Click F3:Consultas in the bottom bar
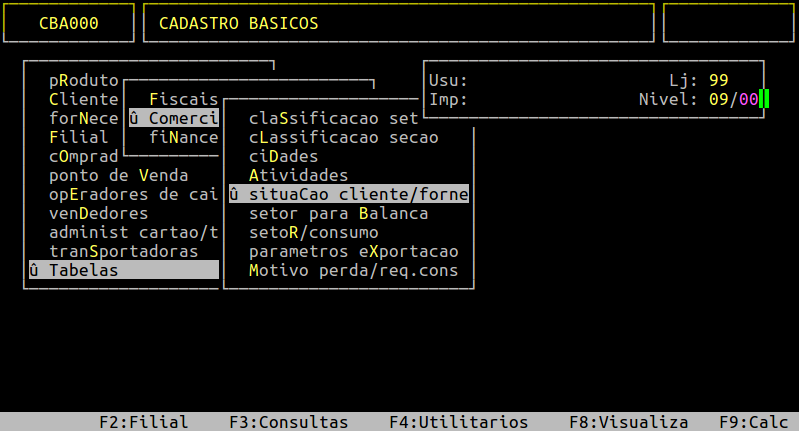The height and width of the screenshot is (431, 799). 288,422
